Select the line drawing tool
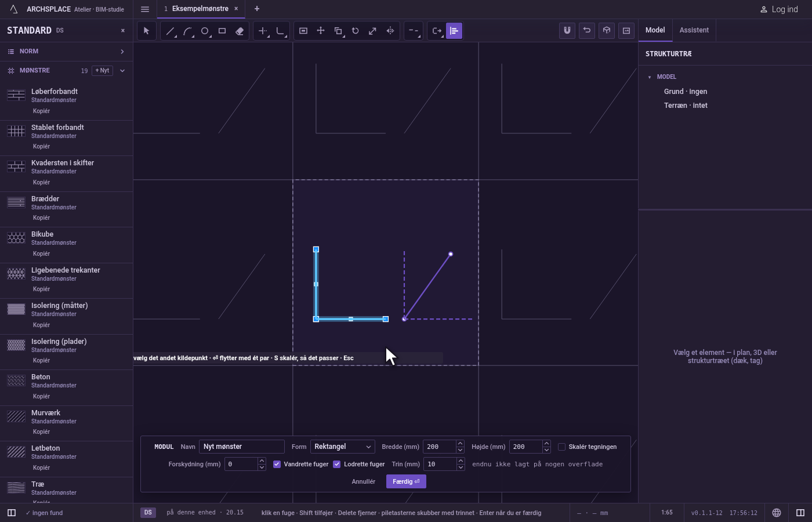Screen dimensions: 812x522 coord(170,31)
